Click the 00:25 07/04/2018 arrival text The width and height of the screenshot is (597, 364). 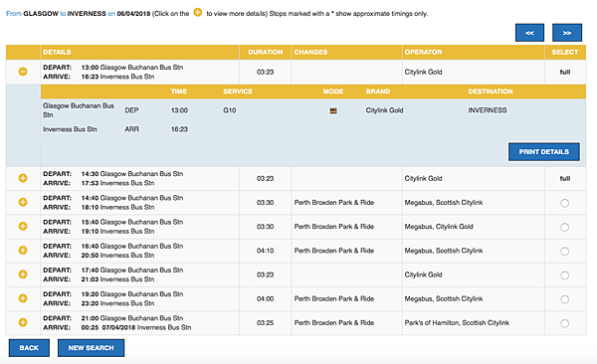click(108, 327)
